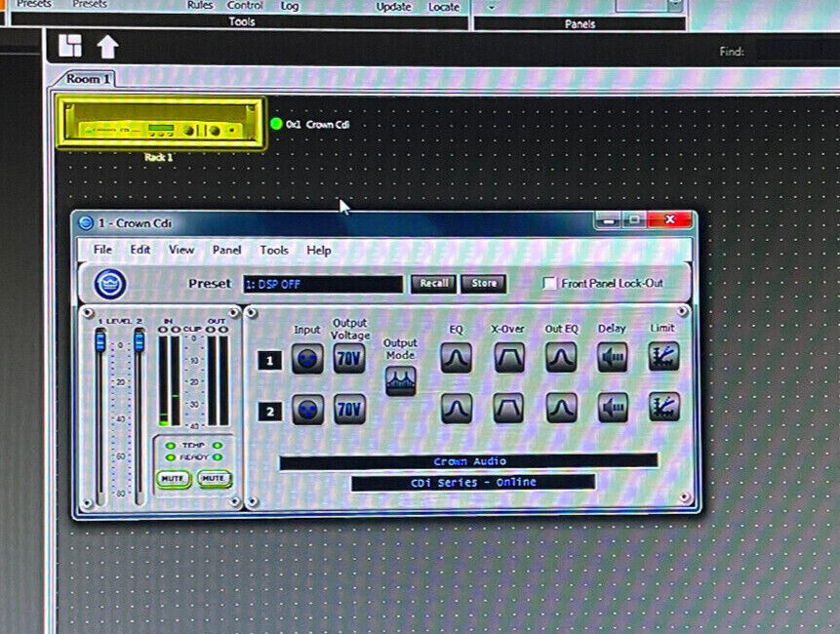Open channel 1 Delay settings

[613, 357]
